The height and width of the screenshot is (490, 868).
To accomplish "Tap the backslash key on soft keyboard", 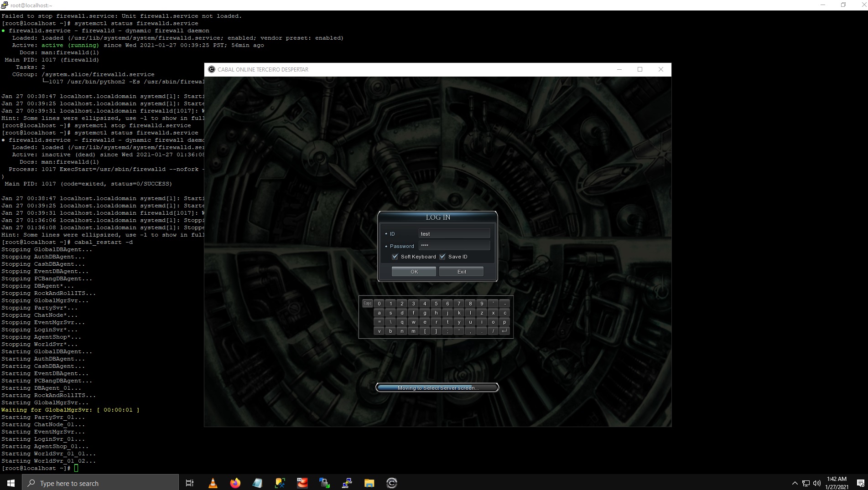I will click(390, 322).
